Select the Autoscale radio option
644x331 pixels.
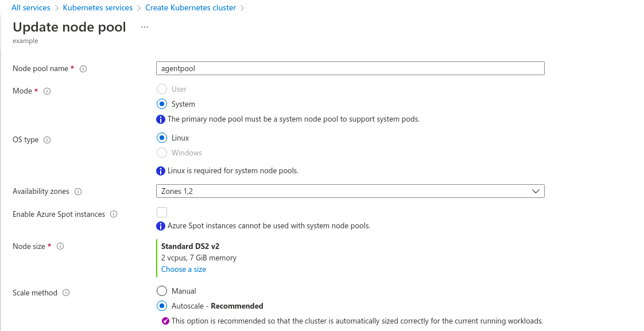(x=162, y=306)
